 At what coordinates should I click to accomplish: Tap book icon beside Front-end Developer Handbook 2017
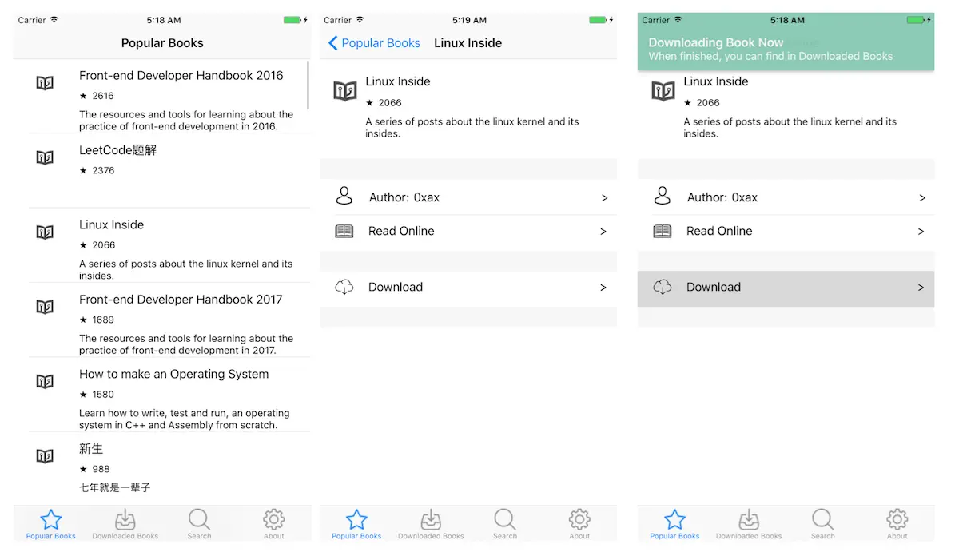coord(45,307)
